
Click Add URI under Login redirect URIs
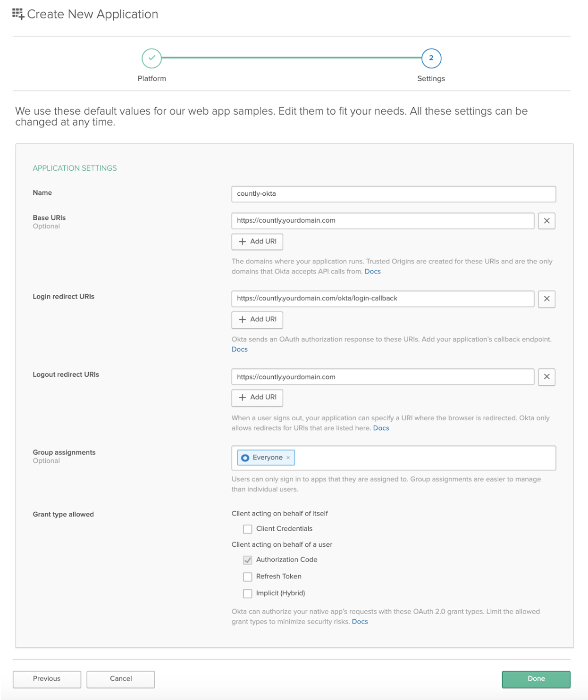click(x=257, y=319)
